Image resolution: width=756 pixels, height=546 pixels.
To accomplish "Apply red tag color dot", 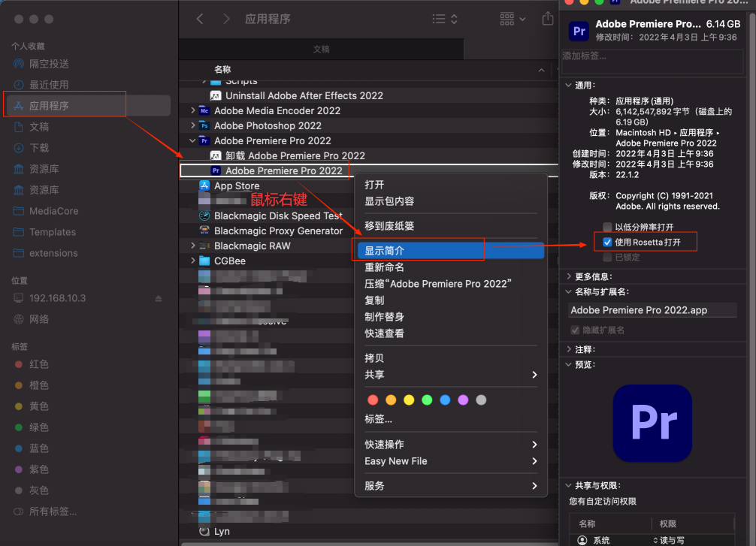I will click(373, 400).
